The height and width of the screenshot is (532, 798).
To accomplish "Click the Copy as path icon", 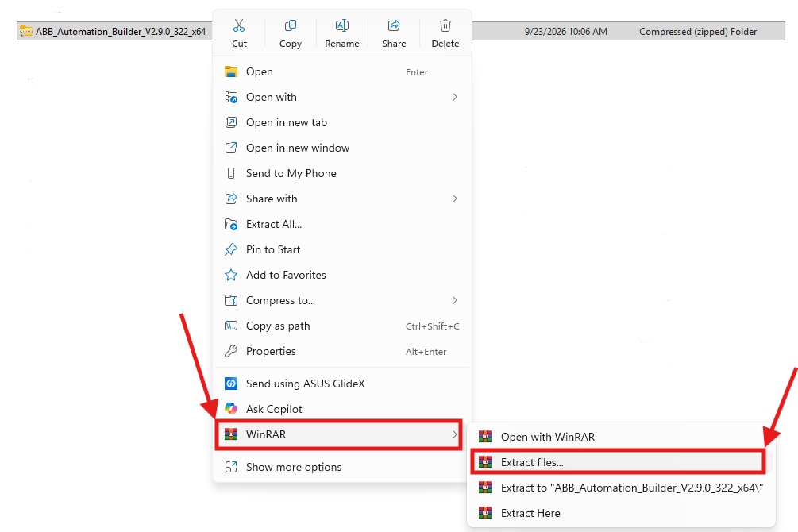I will (x=231, y=326).
